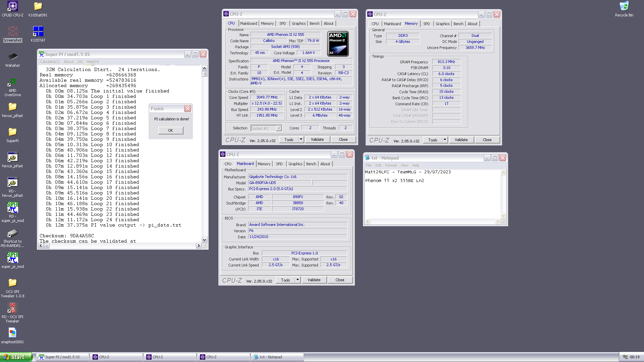Image resolution: width=644 pixels, height=362 pixels.
Task: Click Tools button in Memory CPU-Z window
Action: [433, 140]
